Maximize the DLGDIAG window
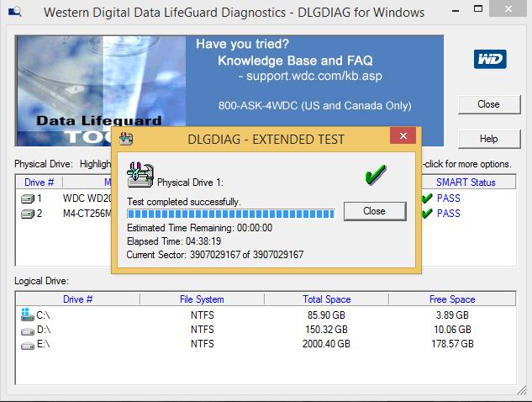The image size is (532, 402). pyautogui.click(x=478, y=9)
